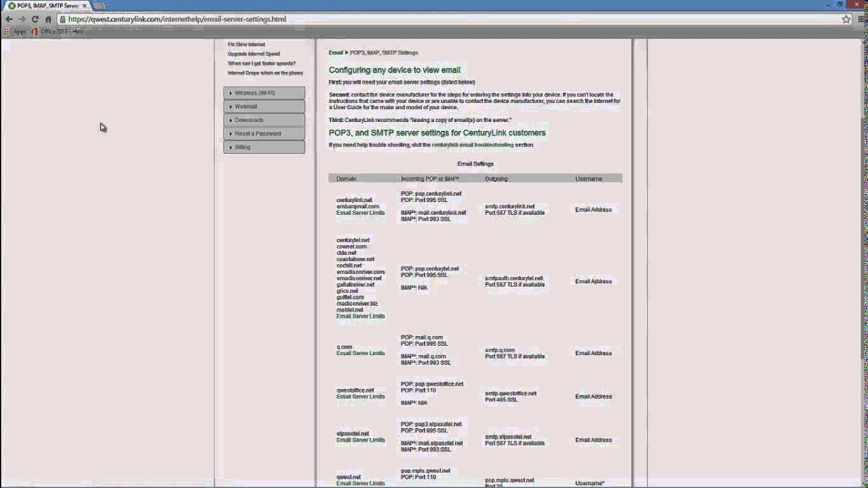The width and height of the screenshot is (868, 488).
Task: Open Email Server Limits under elpasotel.net
Action: (360, 440)
